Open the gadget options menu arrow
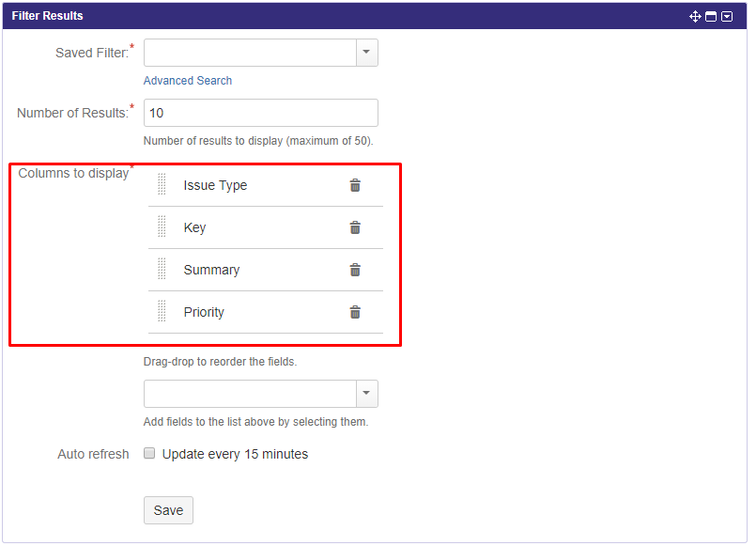756x546 pixels. [x=727, y=16]
